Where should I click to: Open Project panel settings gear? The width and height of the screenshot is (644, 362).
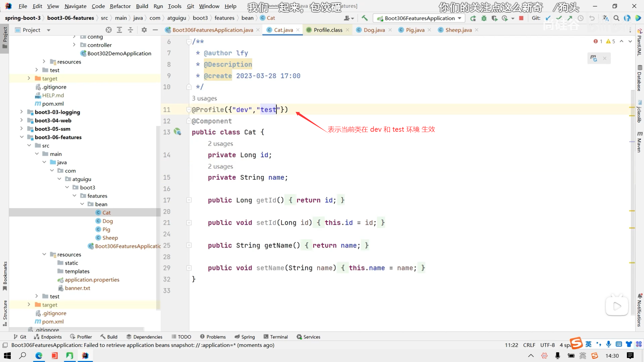coord(144,30)
